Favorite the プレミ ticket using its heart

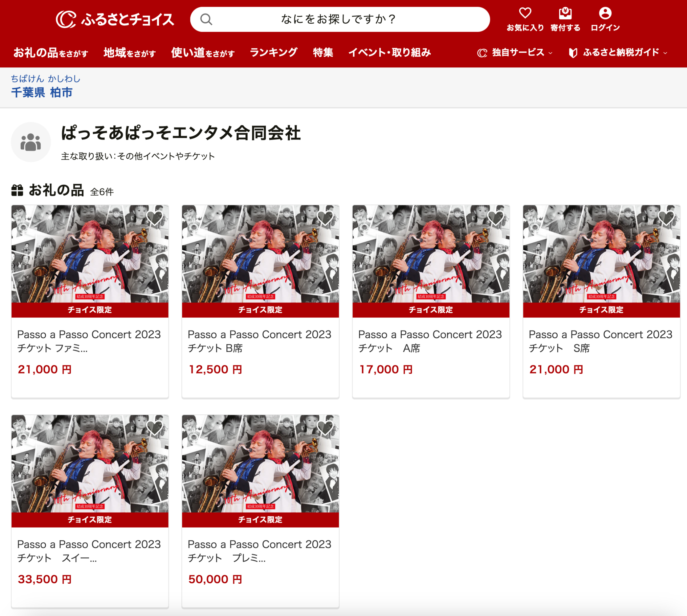(326, 428)
